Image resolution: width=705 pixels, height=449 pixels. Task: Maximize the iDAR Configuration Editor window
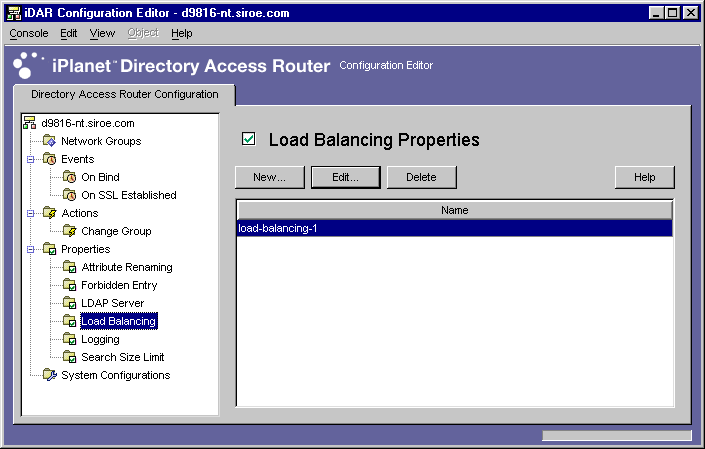pyautogui.click(x=672, y=13)
